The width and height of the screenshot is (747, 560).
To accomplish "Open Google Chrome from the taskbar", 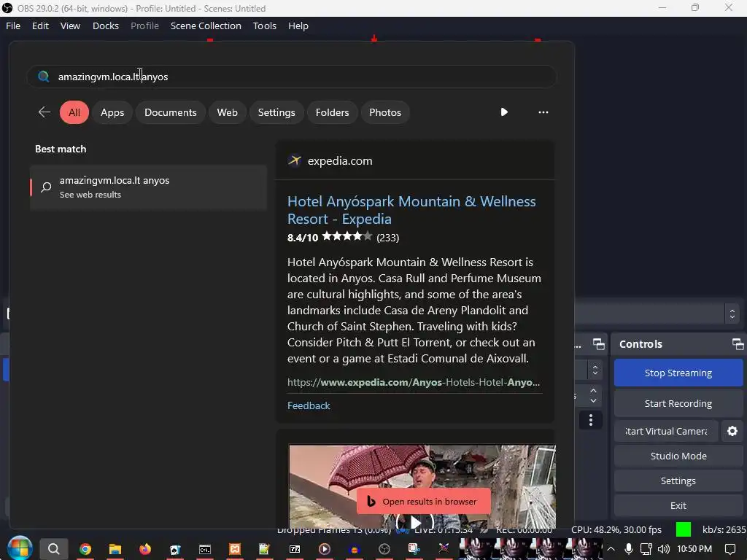I will [x=85, y=549].
